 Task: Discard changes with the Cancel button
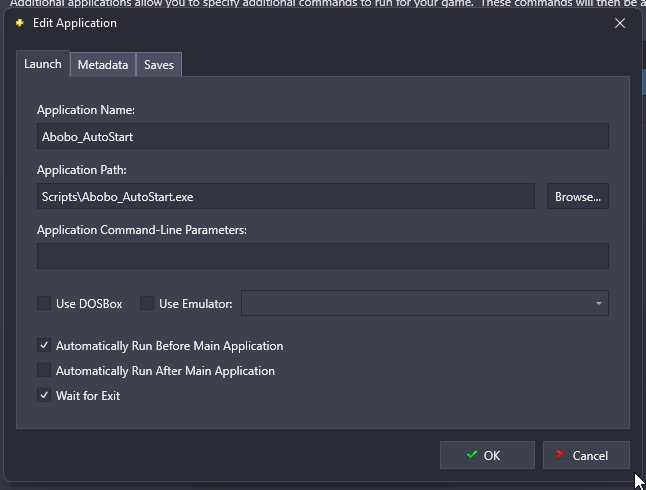click(586, 455)
